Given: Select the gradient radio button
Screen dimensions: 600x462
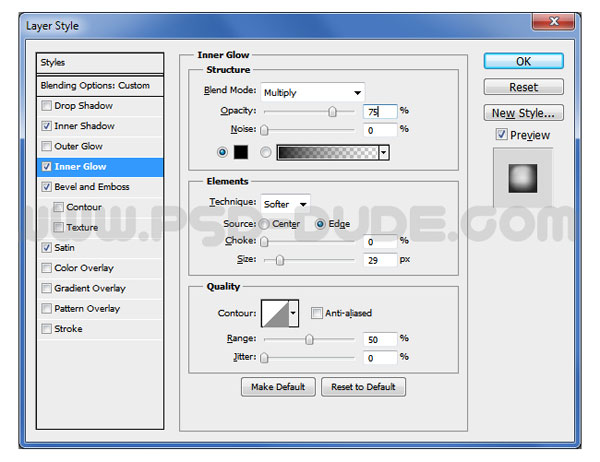Looking at the screenshot, I should (x=266, y=152).
